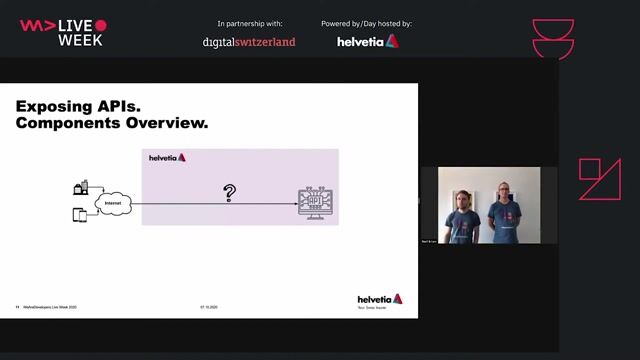This screenshot has width=640, height=360.
Task: Click the 'Exposing APIs.' slide title
Action: (78, 107)
